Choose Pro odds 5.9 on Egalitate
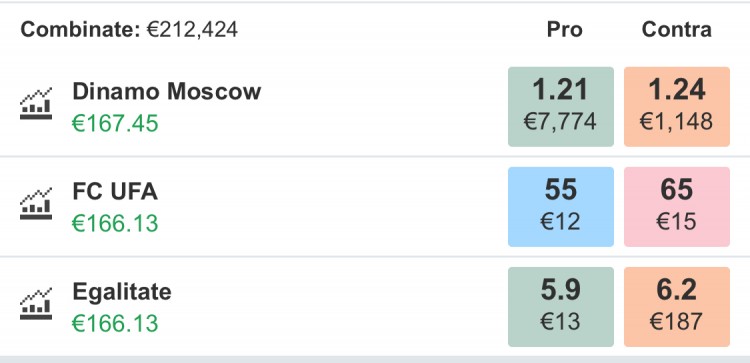The width and height of the screenshot is (750, 363). click(561, 307)
